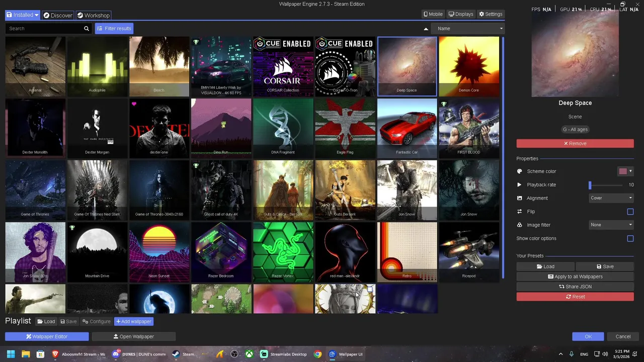Select the Razer Vortex wallpaper
Screen dimensions: 644x362
(283, 252)
